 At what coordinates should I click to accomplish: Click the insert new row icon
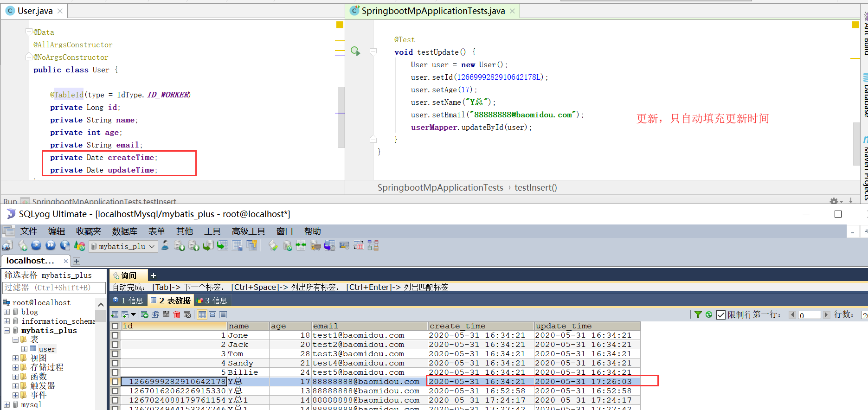145,314
